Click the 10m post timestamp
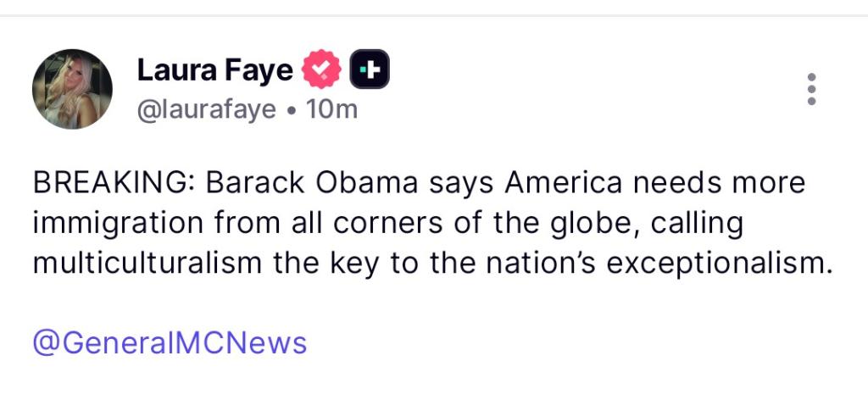The image size is (868, 400). [333, 109]
